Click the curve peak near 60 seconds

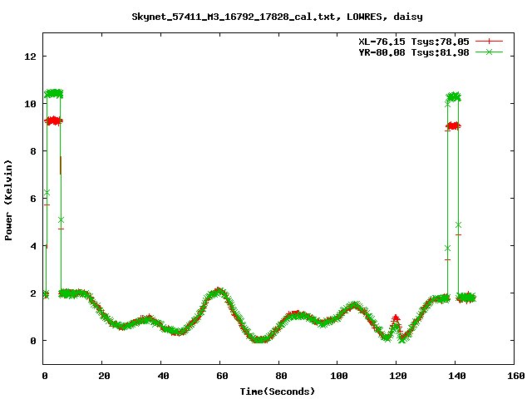coord(218,292)
